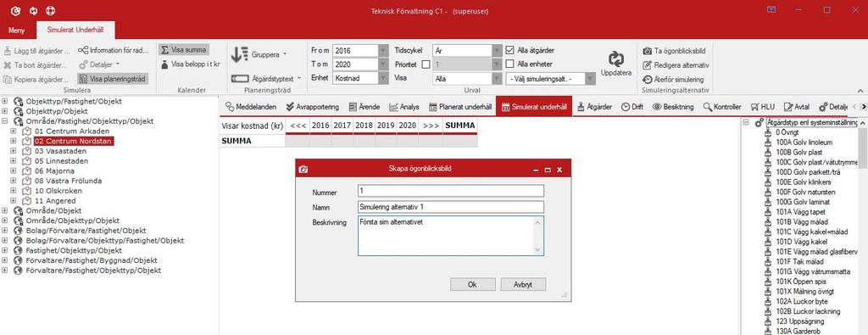Toggle Visa summa button
The height and width of the screenshot is (335, 868).
(184, 50)
